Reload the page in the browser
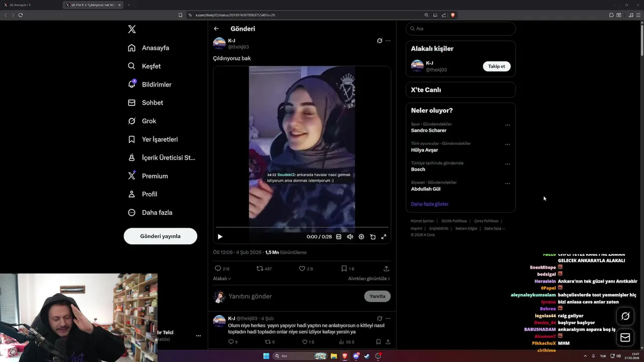Image resolution: width=644 pixels, height=362 pixels. coord(21,15)
